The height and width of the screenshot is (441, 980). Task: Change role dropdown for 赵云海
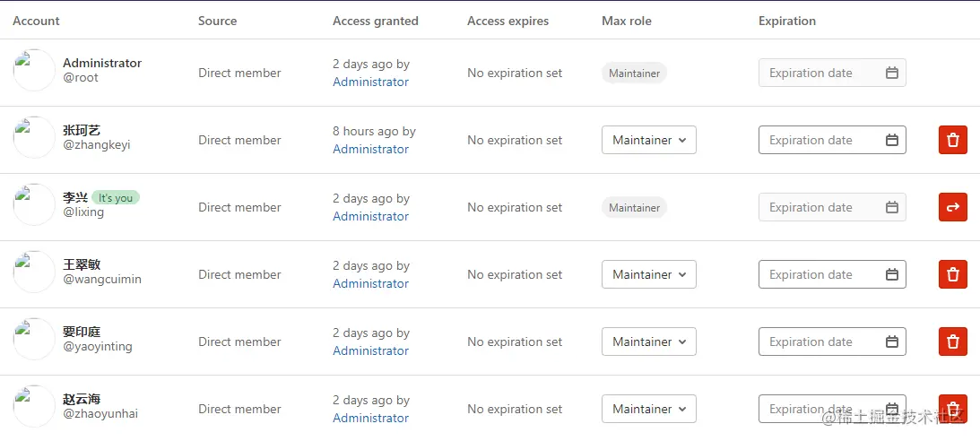[x=648, y=409]
